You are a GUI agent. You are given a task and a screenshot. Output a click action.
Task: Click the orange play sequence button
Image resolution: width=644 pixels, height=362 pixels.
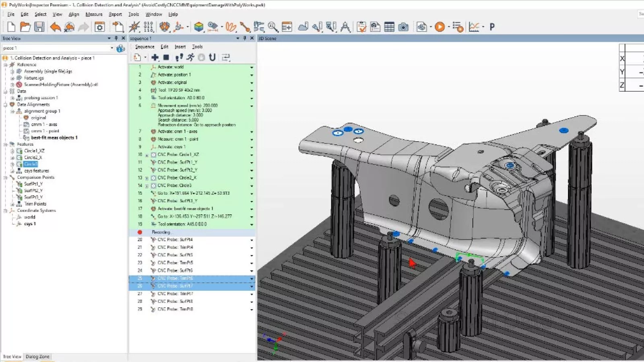[x=440, y=27]
